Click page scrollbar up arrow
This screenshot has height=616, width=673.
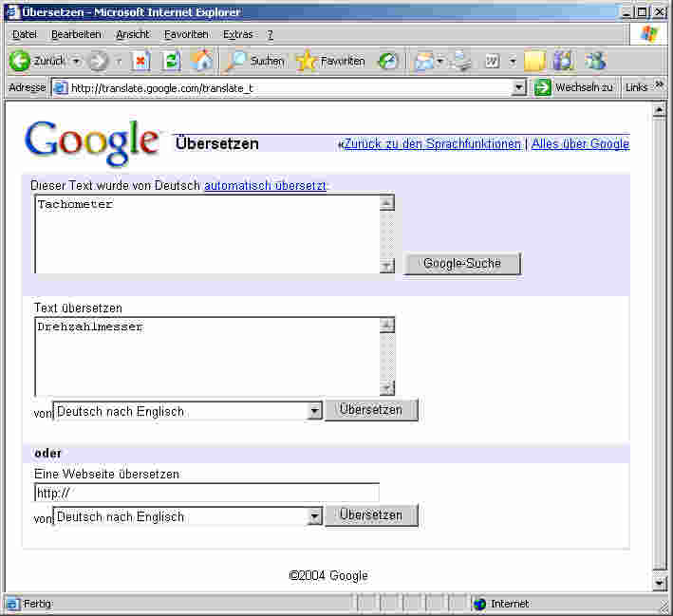(x=660, y=111)
